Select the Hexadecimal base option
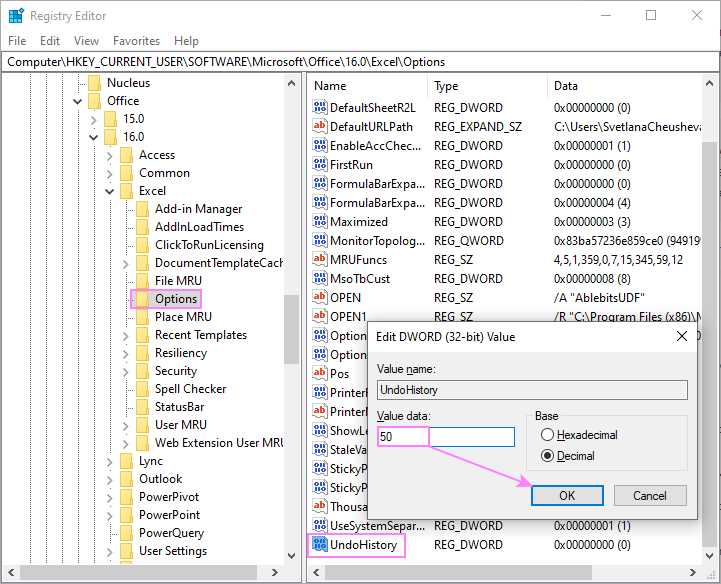Screen dimensions: 721x584 [x=547, y=435]
